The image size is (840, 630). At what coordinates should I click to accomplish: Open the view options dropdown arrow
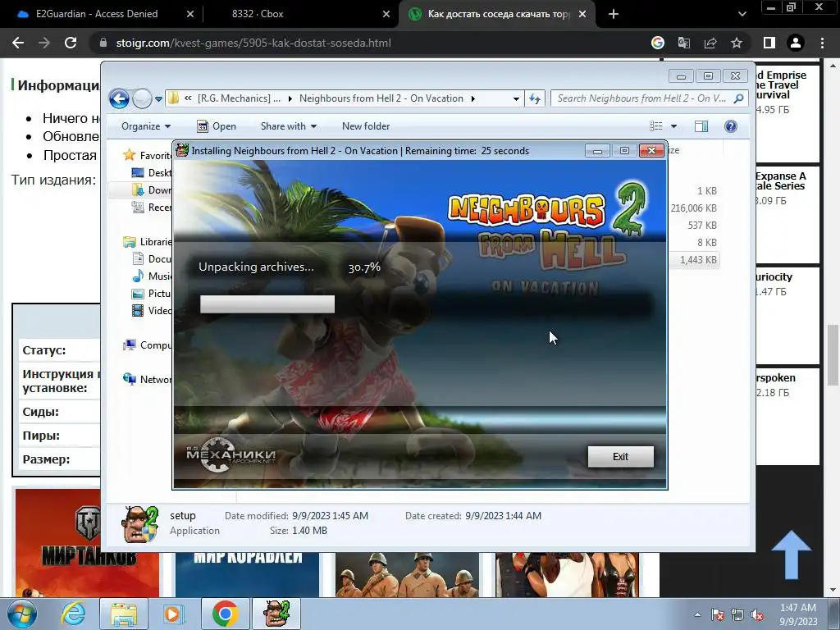click(x=674, y=126)
